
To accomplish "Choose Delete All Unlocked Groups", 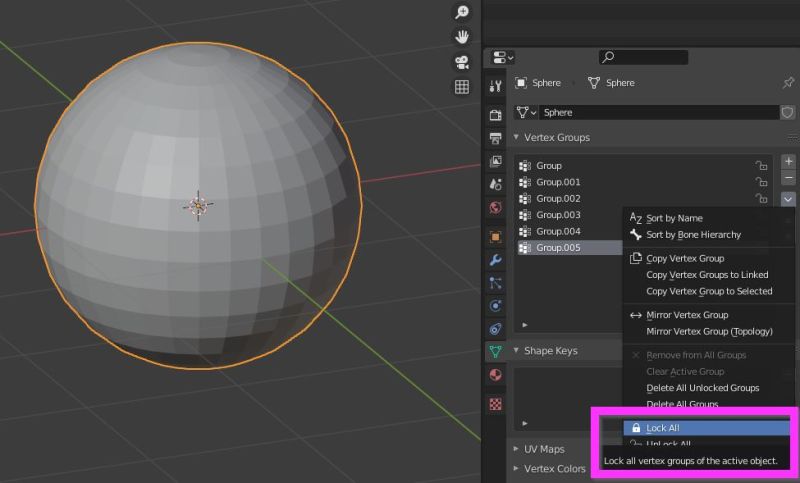I will pyautogui.click(x=707, y=388).
